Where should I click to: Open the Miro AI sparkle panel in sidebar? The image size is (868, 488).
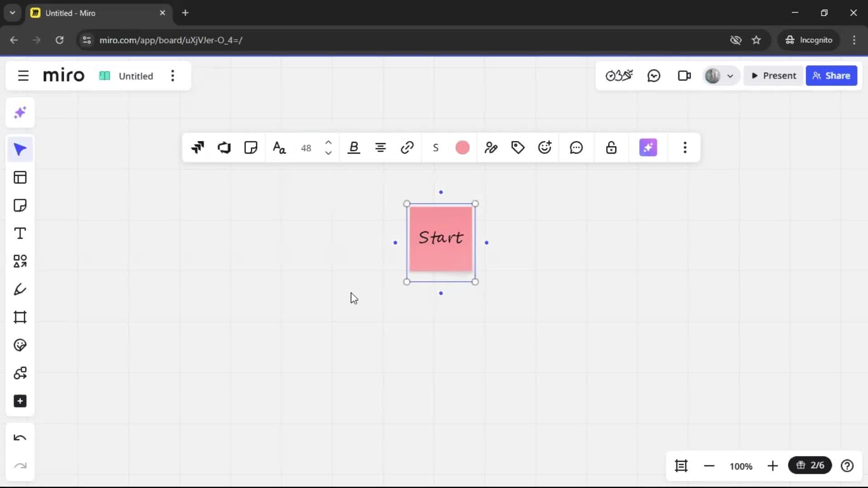pos(20,113)
